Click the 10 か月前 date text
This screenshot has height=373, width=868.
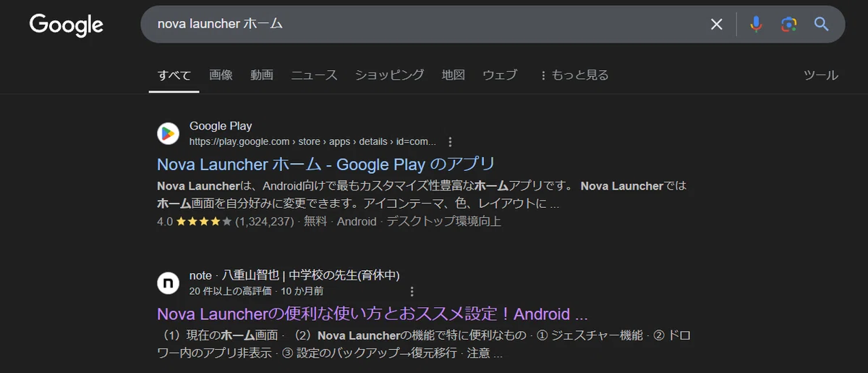tap(302, 291)
